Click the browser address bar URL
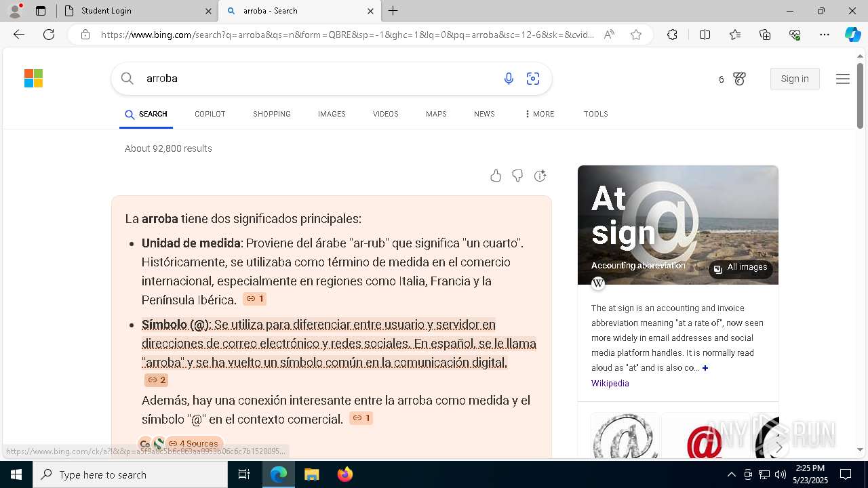Screen dimensions: 868x488 [x=347, y=35]
